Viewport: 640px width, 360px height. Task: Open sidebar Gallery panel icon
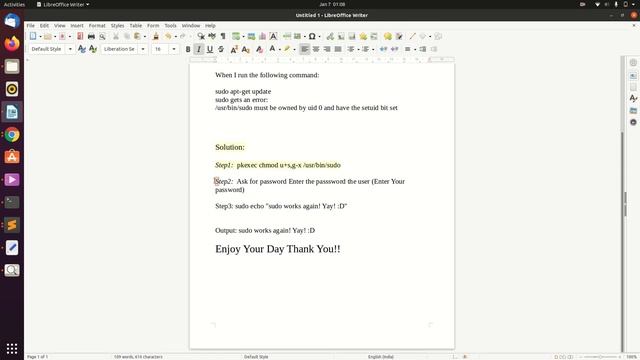tap(633, 110)
